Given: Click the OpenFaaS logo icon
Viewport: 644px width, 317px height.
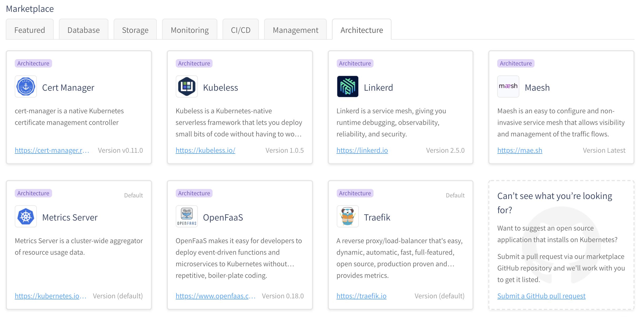Looking at the screenshot, I should point(187,216).
